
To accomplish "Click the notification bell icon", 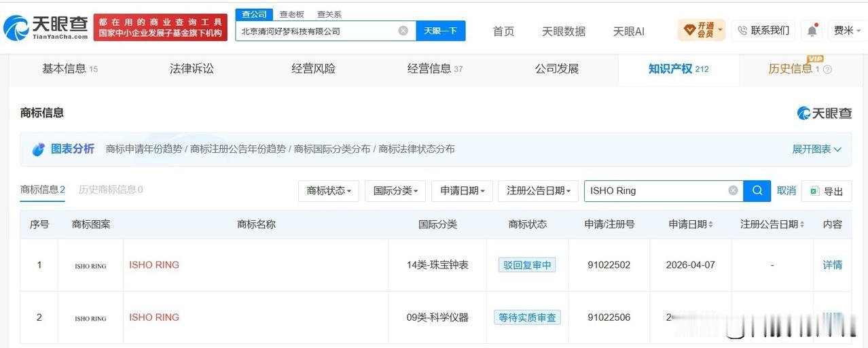I will 812,31.
